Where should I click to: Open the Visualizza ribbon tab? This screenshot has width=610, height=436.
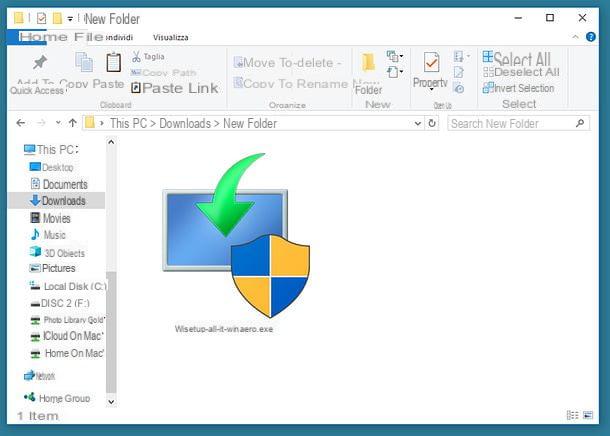(x=170, y=37)
